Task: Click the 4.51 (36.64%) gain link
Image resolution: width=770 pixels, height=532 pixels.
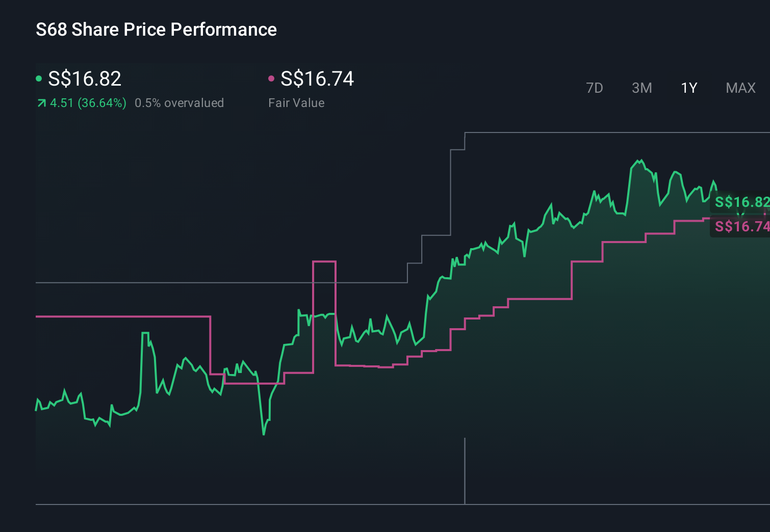Action: [x=88, y=103]
